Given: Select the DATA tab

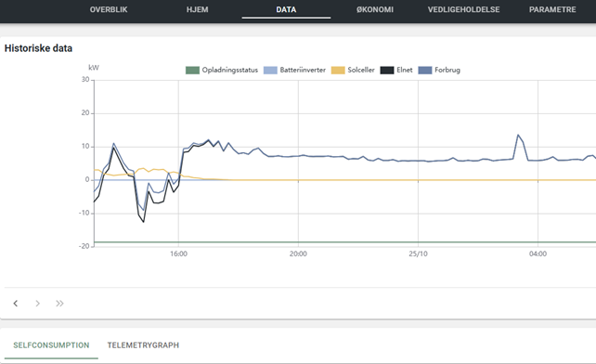Looking at the screenshot, I should pyautogui.click(x=286, y=9).
